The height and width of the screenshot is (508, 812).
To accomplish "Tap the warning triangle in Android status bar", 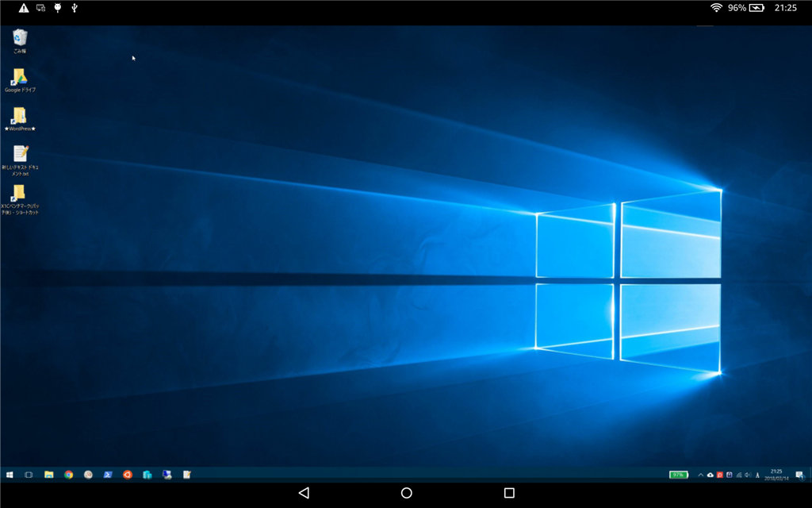I will [24, 8].
